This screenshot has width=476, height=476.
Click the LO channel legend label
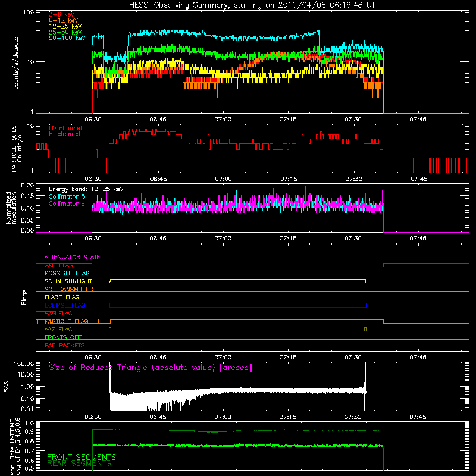[x=65, y=128]
